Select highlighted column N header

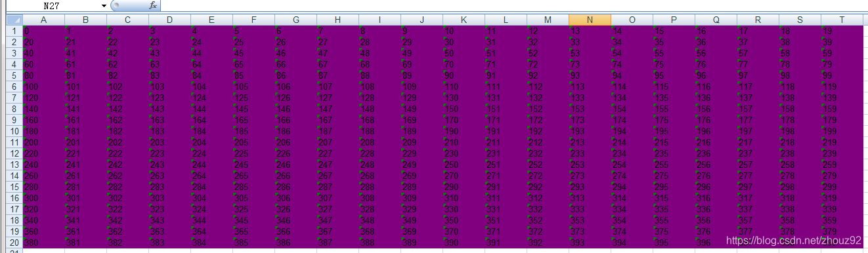pos(590,20)
